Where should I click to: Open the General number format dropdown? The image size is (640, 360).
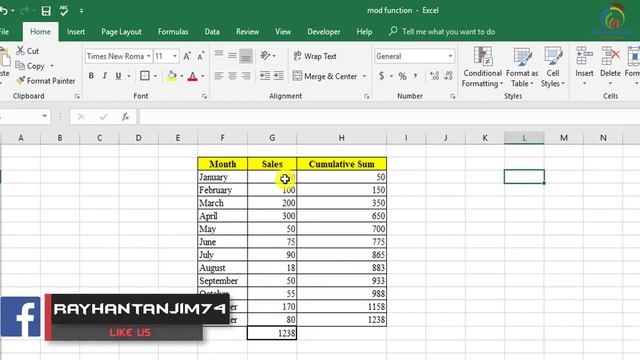point(450,56)
